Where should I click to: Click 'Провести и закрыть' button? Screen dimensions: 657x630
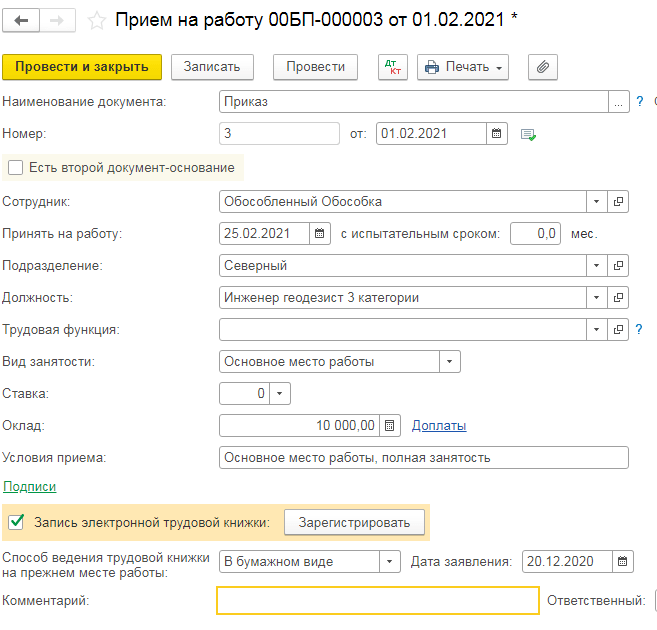coord(82,67)
